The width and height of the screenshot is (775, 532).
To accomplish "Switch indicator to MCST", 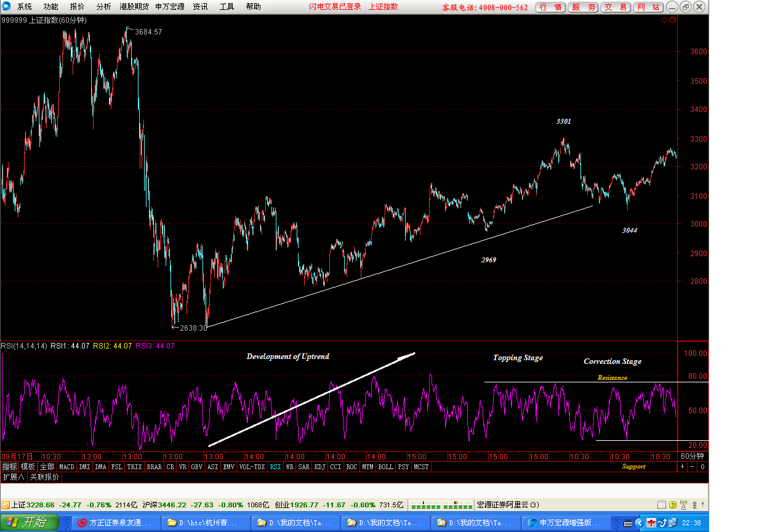I will [421, 467].
